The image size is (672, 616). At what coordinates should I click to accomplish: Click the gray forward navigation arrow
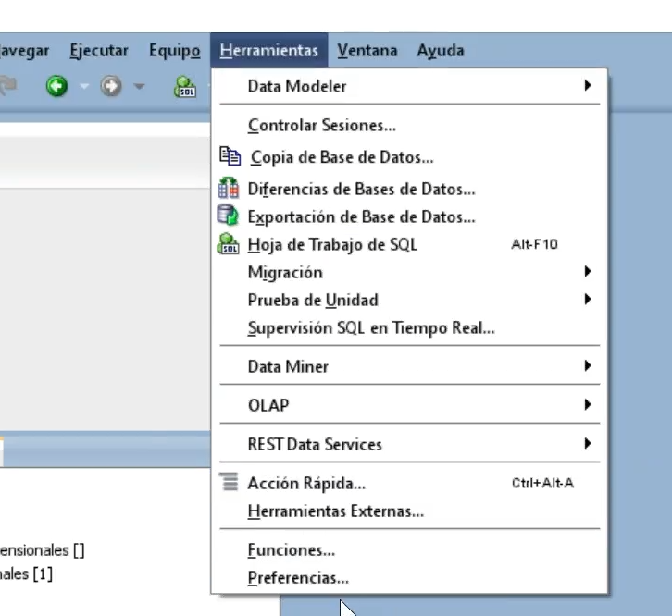(111, 86)
